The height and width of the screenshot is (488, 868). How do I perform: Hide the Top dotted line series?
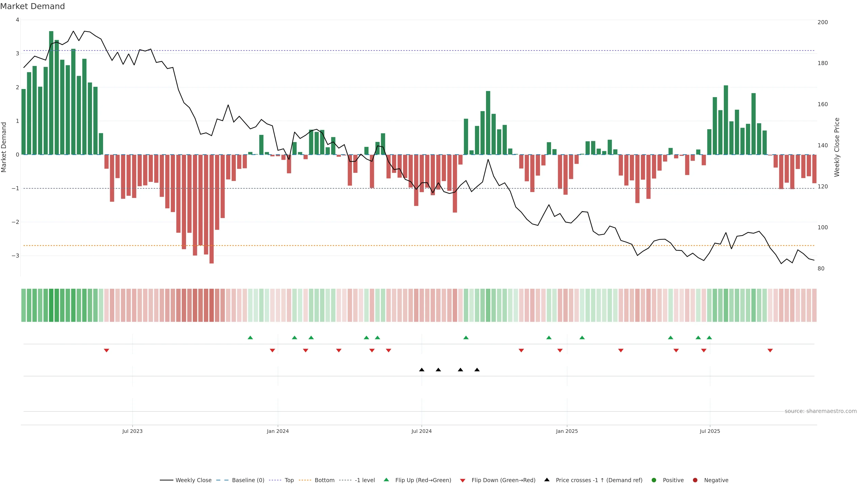tap(289, 480)
